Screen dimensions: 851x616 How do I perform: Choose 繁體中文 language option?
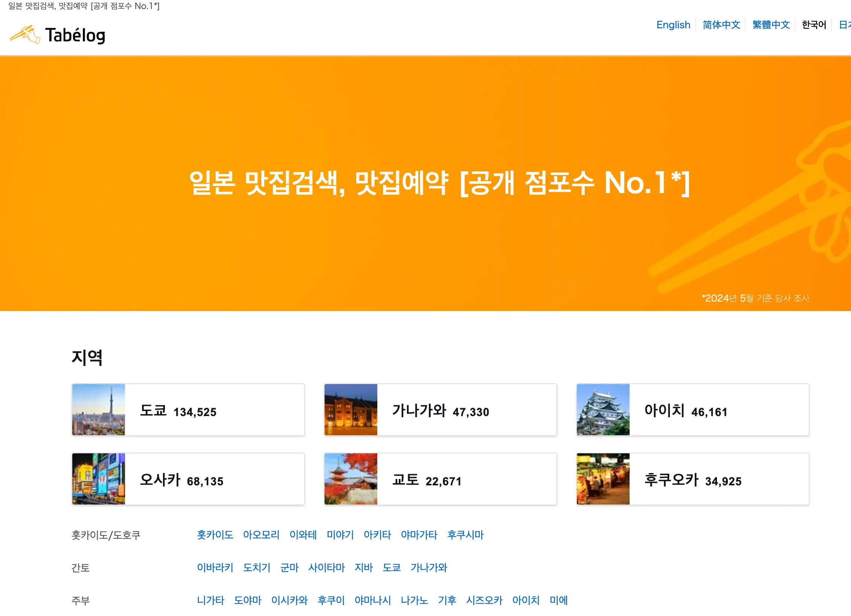(771, 25)
